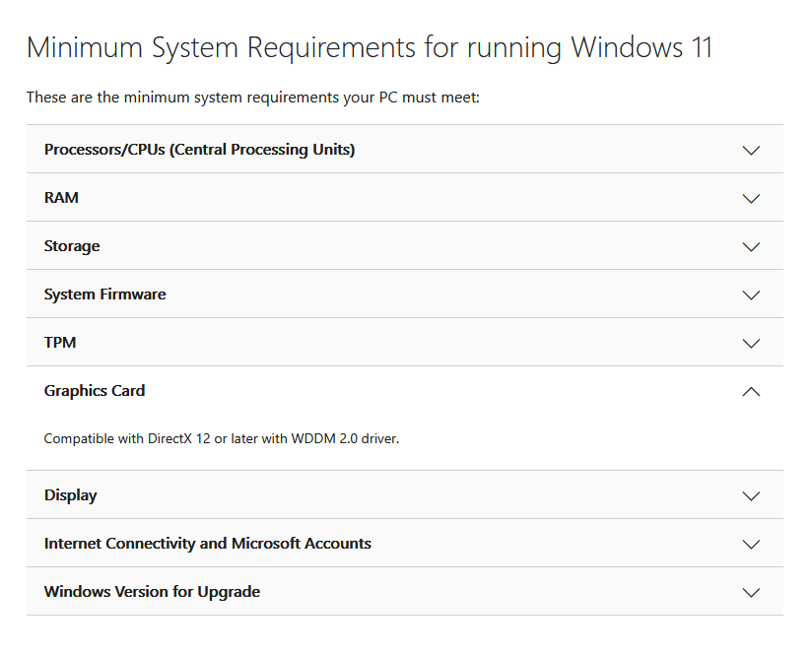Click the Windows Version for Upgrade chevron

(751, 592)
